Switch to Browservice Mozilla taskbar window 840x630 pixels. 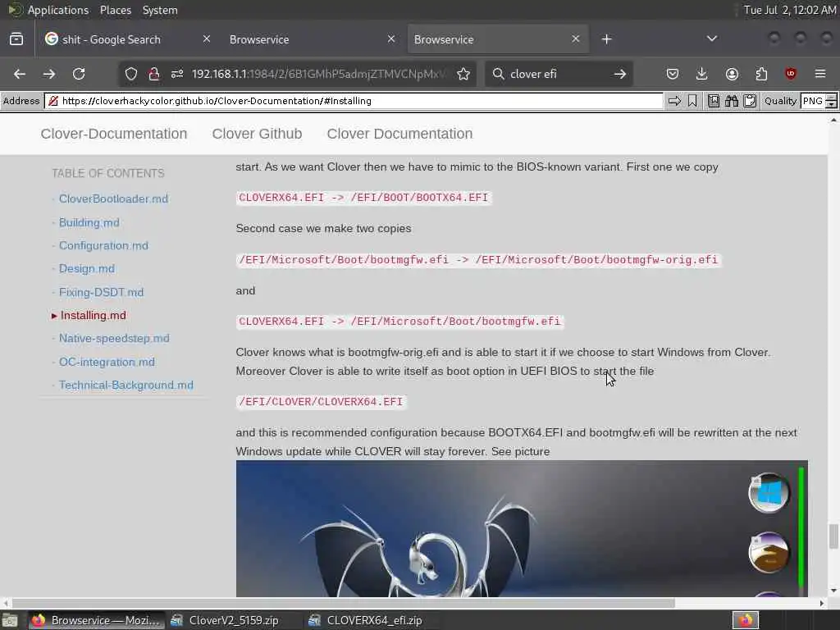(97, 620)
